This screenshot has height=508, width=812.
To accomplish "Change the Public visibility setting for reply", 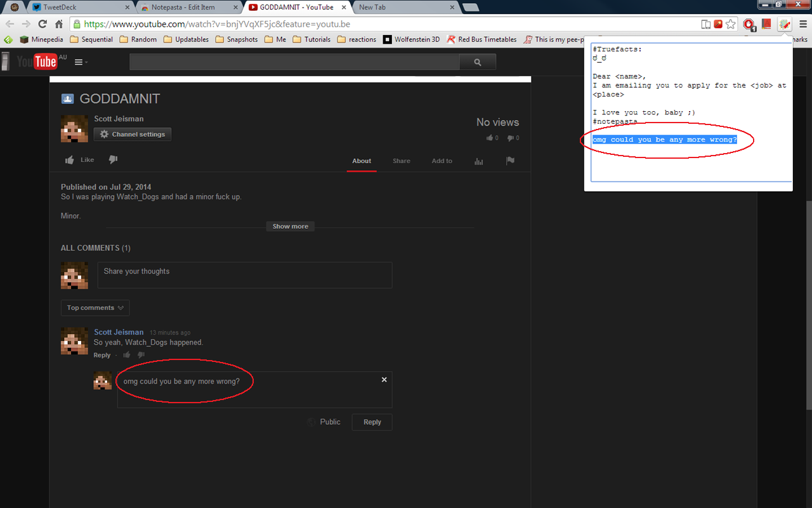I will click(324, 422).
